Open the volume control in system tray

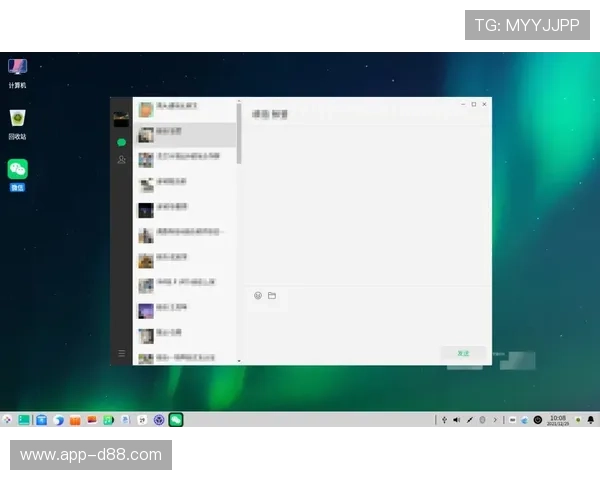pos(456,420)
